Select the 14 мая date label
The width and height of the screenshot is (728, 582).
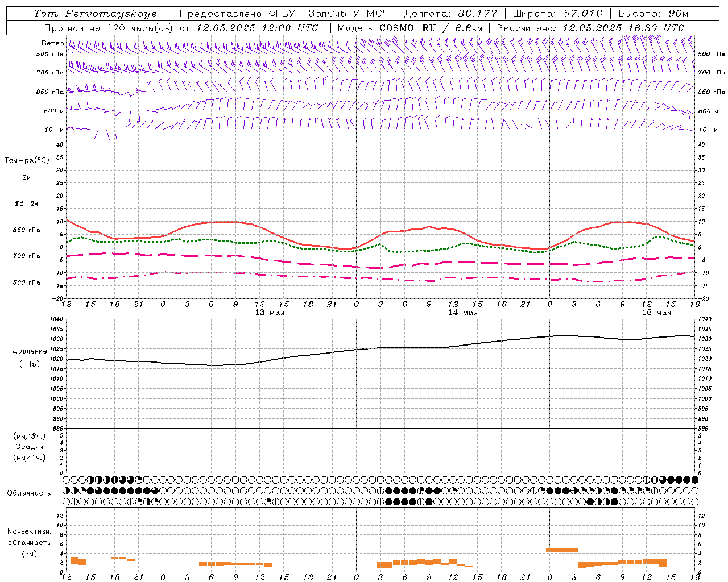(x=463, y=313)
